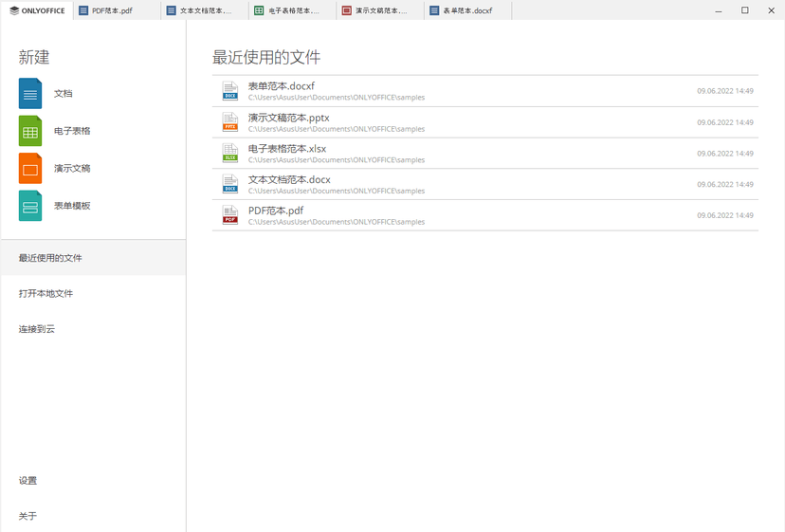Click the presentation icon on the 演示文稿范本 tab
This screenshot has height=532, width=785.
click(346, 10)
